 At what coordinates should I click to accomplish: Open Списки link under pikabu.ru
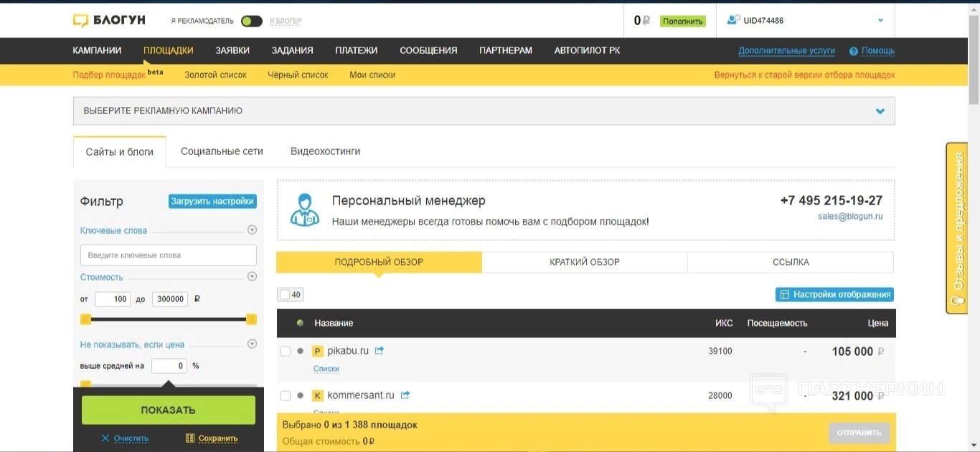pos(326,369)
